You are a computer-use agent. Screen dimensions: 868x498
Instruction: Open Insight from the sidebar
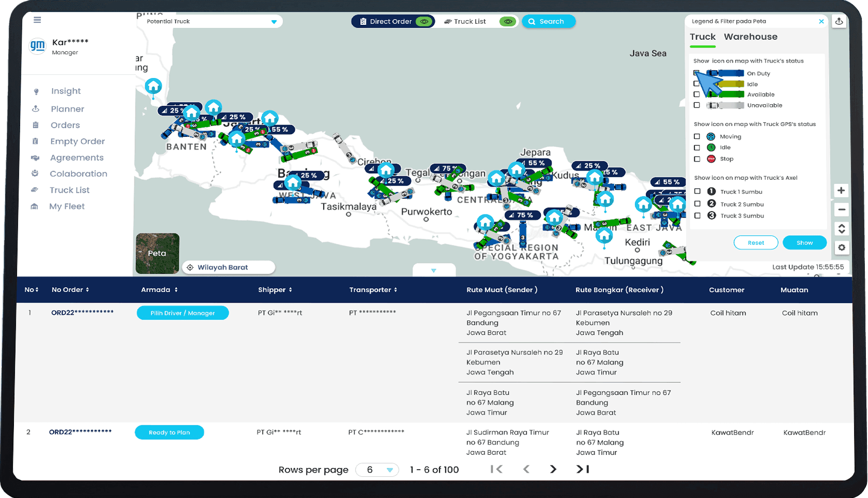(x=66, y=91)
